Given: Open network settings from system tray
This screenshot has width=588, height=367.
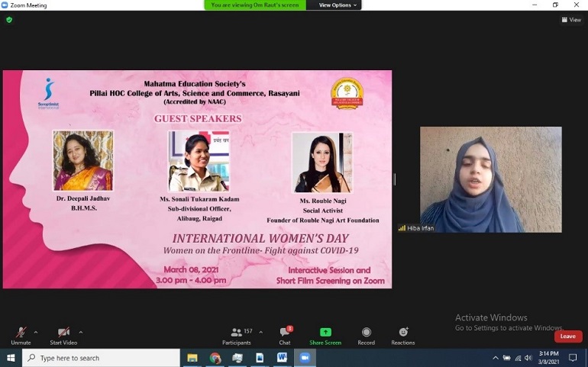Looking at the screenshot, I should (518, 358).
